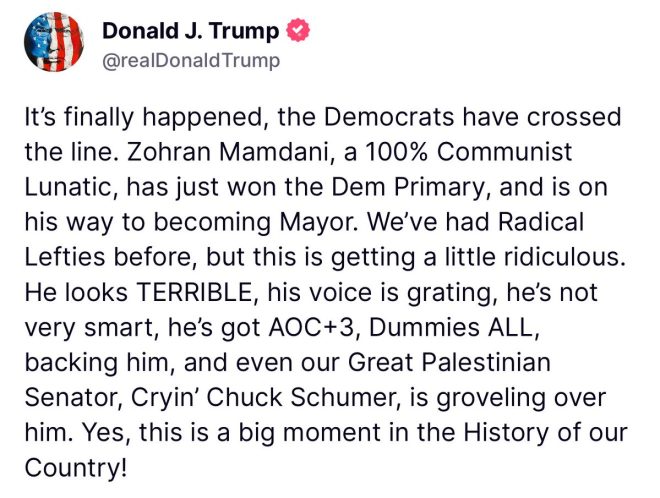
Task: Click the phrase "Radical" at line end
Action: (541, 222)
